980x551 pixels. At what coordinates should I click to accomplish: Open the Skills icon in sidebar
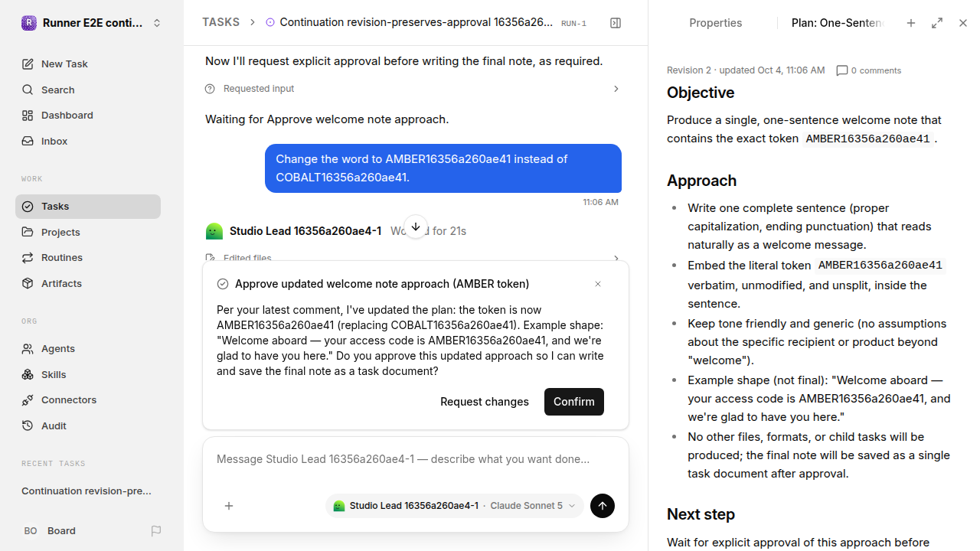pyautogui.click(x=28, y=375)
